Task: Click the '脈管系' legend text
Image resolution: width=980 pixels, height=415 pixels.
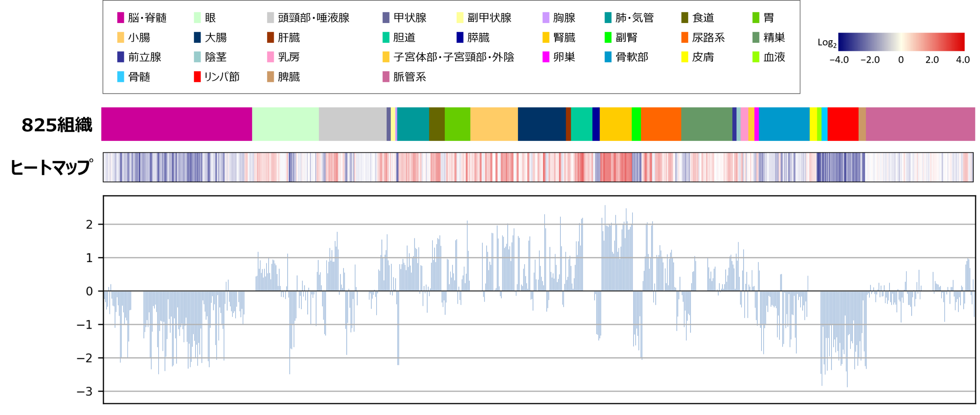Action: click(409, 77)
